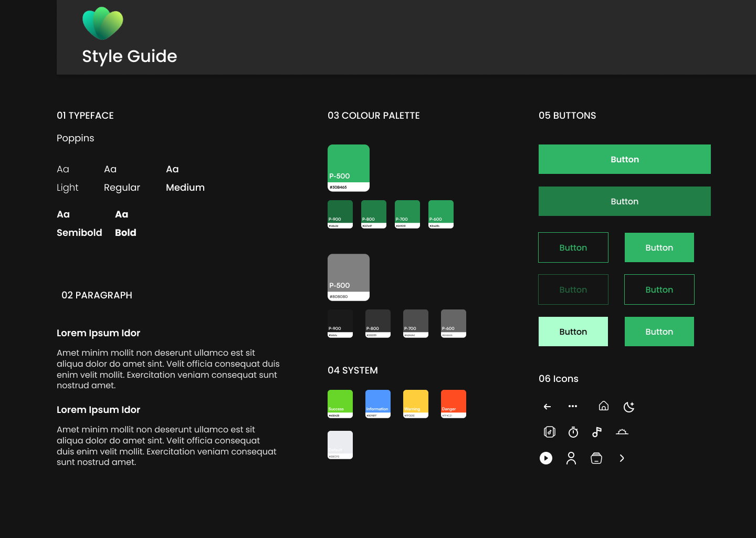The width and height of the screenshot is (756, 538).
Task: Click the round white play icon
Action: pyautogui.click(x=546, y=458)
